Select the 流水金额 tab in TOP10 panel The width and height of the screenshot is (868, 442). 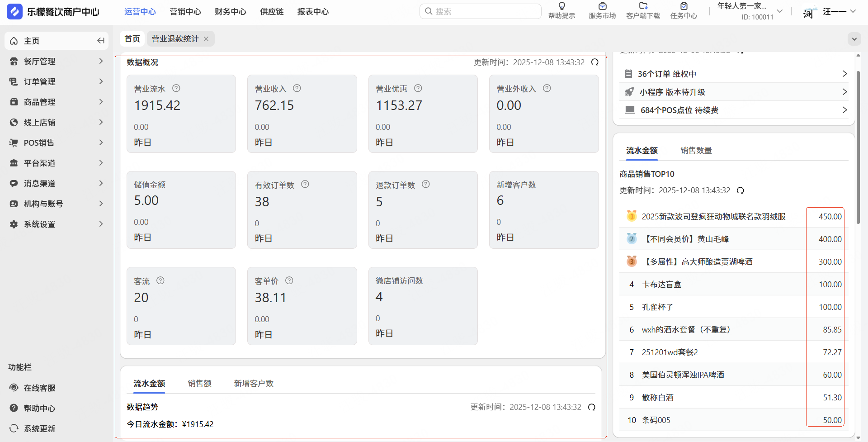tap(642, 151)
